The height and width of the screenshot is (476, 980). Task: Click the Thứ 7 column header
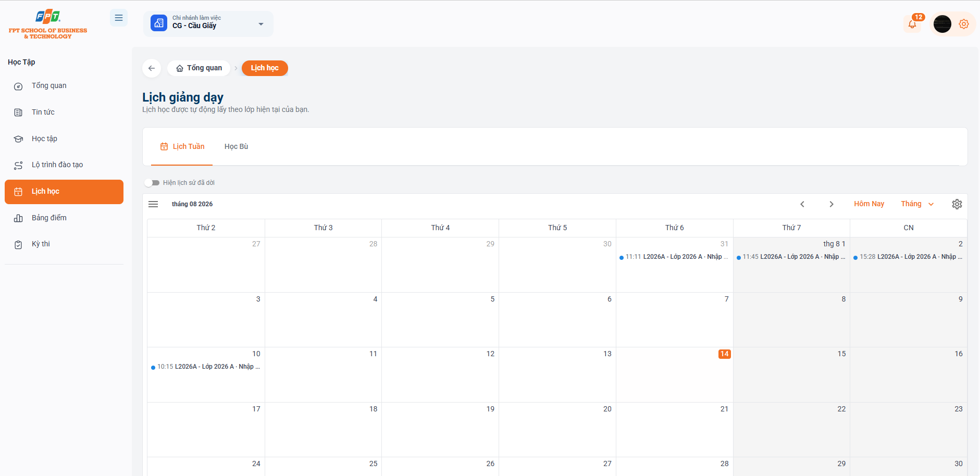click(791, 228)
